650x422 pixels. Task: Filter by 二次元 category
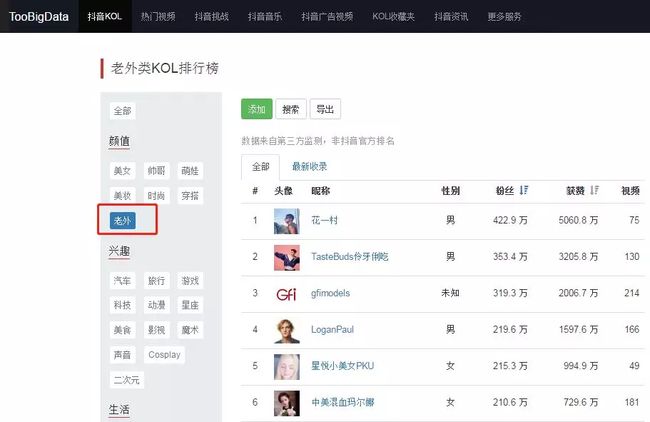126,380
